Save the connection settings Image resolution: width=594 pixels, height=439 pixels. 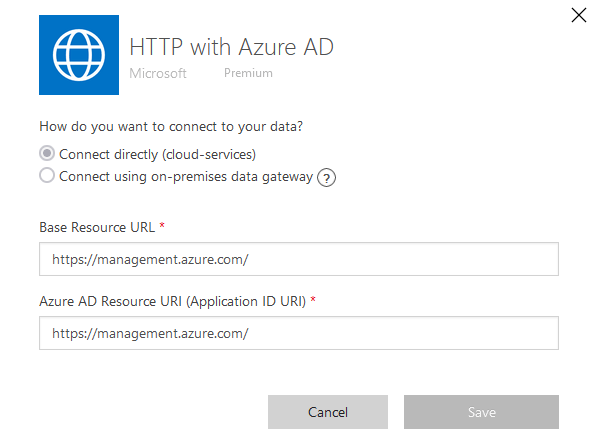pos(481,412)
